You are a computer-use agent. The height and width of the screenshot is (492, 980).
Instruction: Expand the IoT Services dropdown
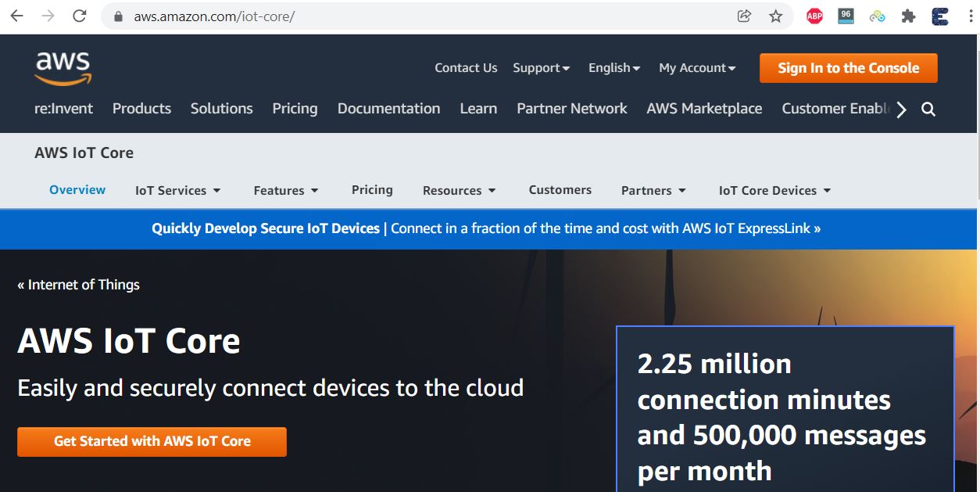pyautogui.click(x=178, y=190)
